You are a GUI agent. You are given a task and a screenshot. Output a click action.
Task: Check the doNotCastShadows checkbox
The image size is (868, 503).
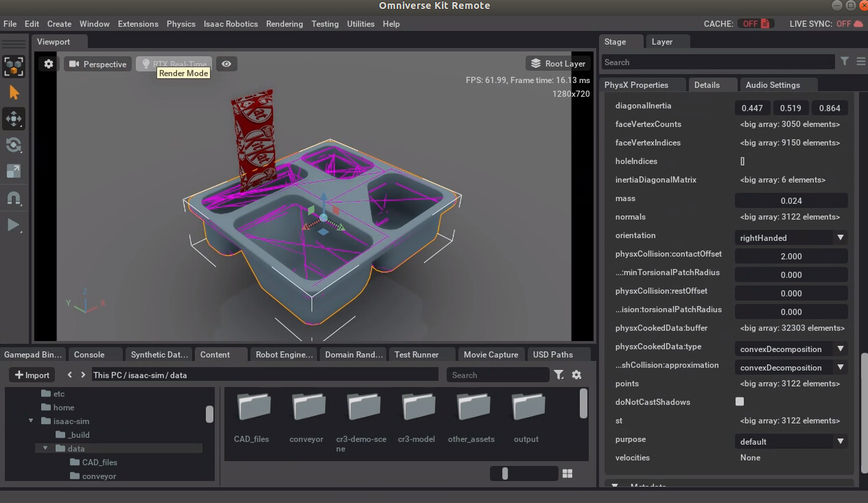click(x=739, y=401)
